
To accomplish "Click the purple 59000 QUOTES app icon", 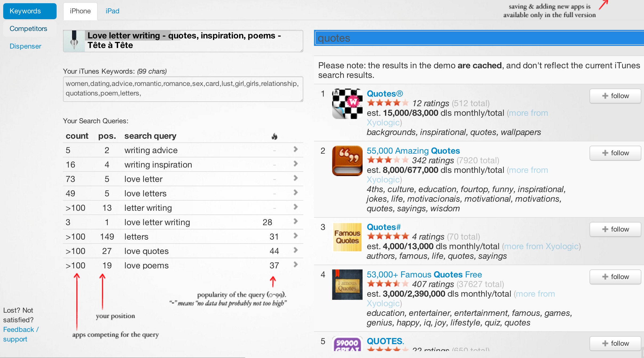I will tap(347, 344).
